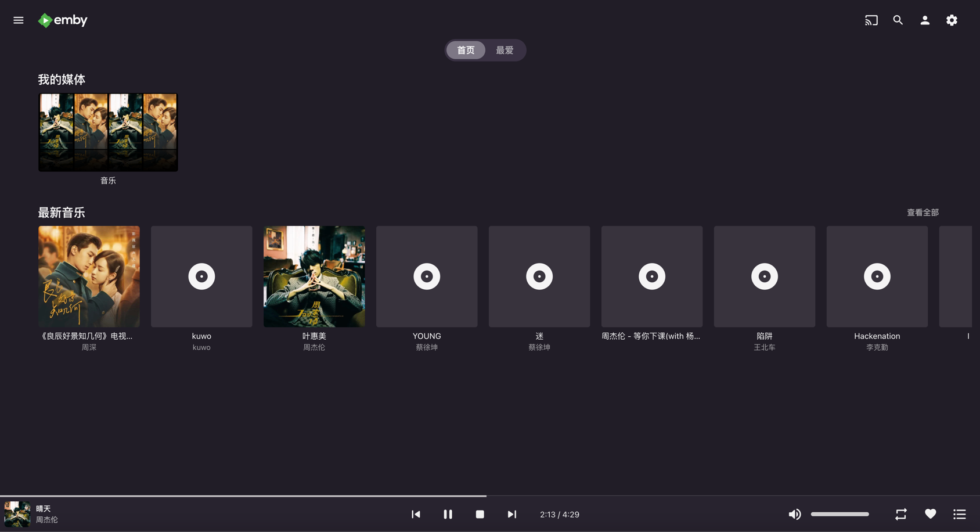The width and height of the screenshot is (980, 532).
Task: Open the now playing album art thumbnail
Action: [x=17, y=514]
